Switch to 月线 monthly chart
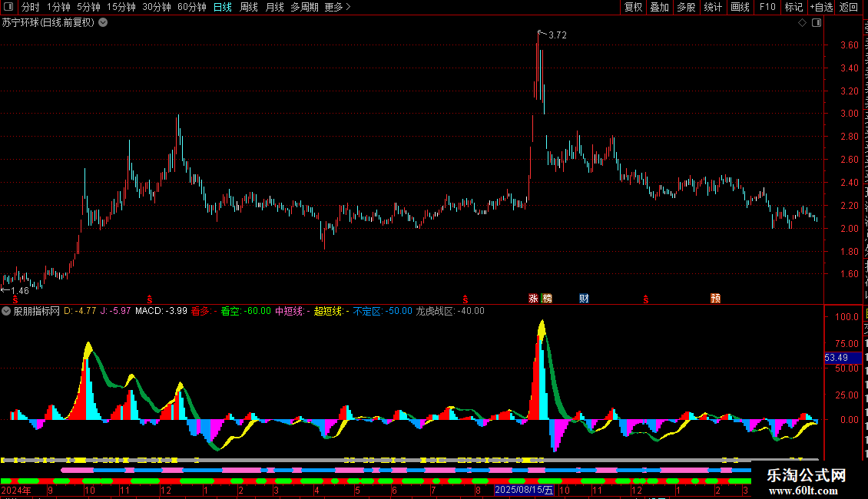This screenshot has width=868, height=499. [274, 7]
